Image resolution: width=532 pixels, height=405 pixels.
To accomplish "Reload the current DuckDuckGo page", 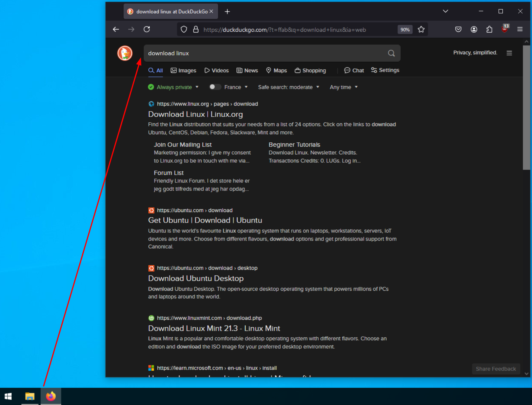I will pyautogui.click(x=147, y=29).
